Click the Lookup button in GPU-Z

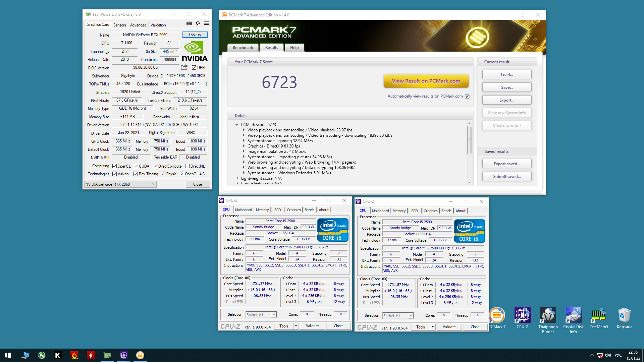(x=195, y=35)
